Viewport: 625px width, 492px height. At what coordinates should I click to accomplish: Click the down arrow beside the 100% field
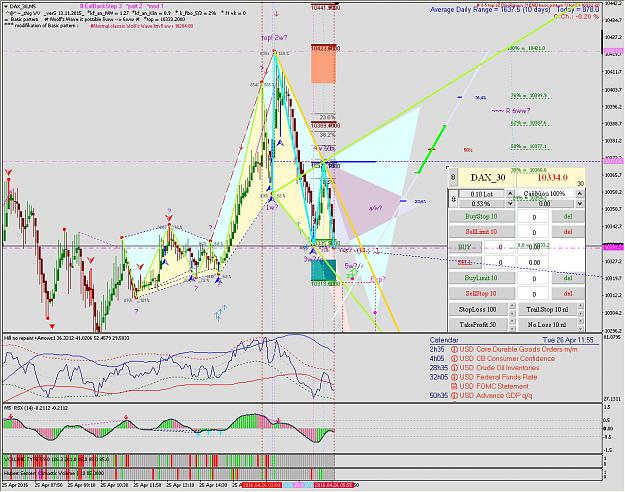pyautogui.click(x=580, y=203)
